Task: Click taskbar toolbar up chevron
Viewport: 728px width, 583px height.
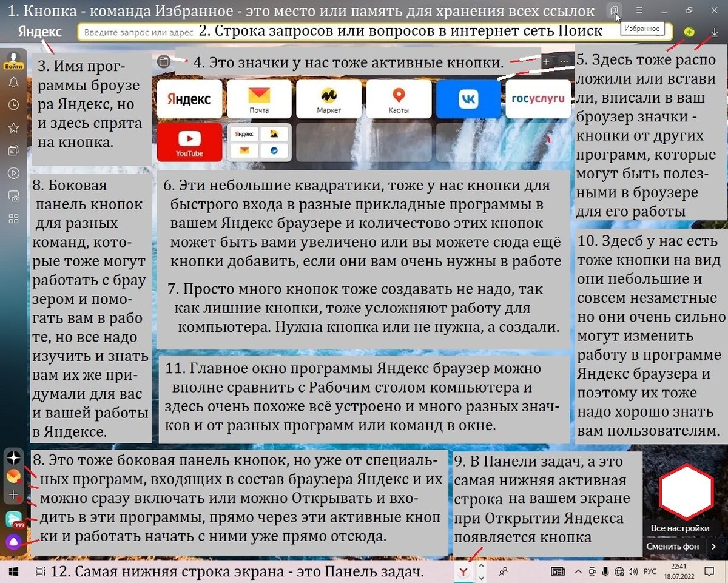Action: [482, 566]
